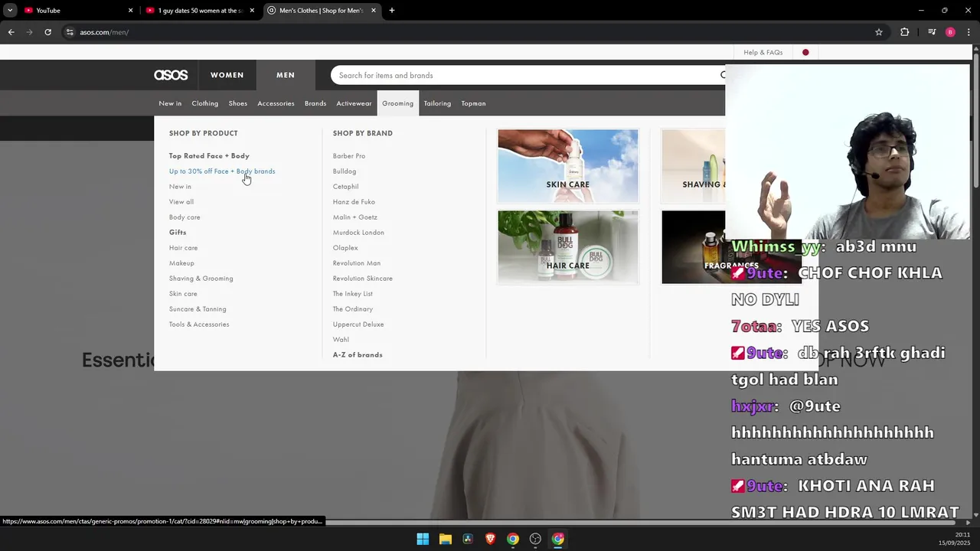This screenshot has width=980, height=551.
Task: Open File Explorer from taskbar
Action: pyautogui.click(x=445, y=539)
